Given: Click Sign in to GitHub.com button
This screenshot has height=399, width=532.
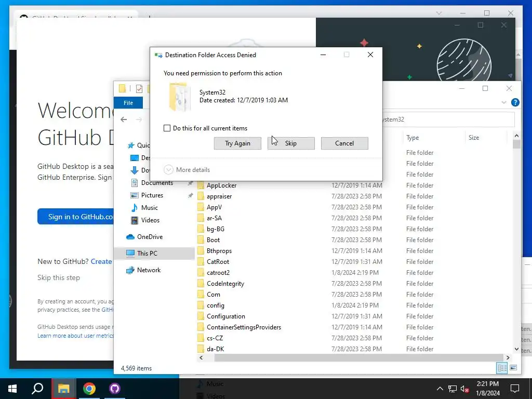Looking at the screenshot, I should [76, 217].
